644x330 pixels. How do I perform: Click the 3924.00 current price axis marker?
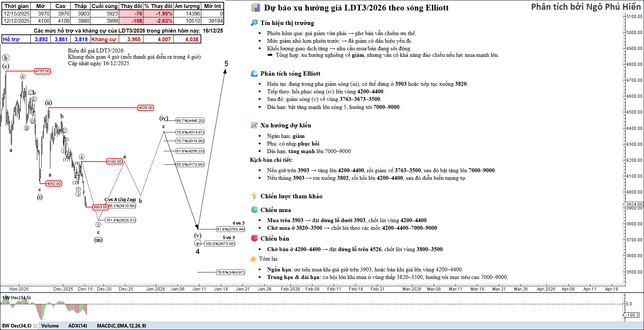634,204
